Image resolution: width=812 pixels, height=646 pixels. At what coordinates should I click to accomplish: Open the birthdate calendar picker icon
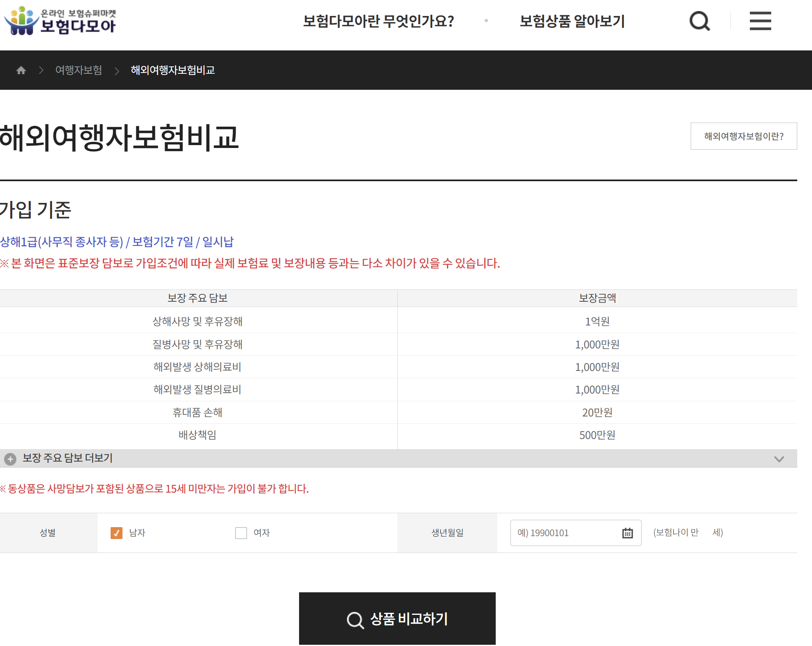[x=627, y=533]
